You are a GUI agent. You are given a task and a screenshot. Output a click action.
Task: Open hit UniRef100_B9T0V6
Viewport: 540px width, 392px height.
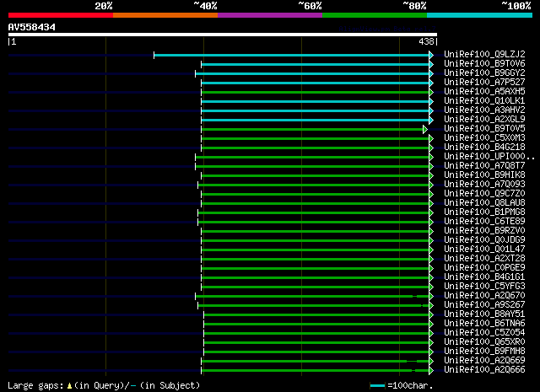(484, 63)
